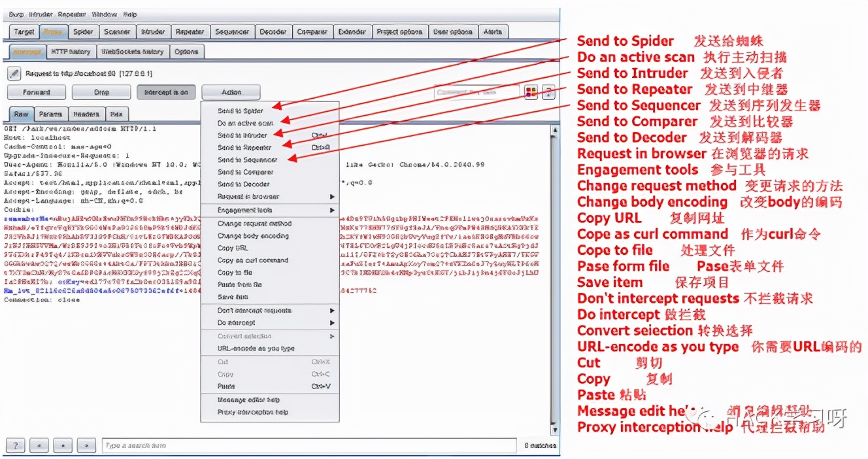Screen dimensions: 868x459
Task: Open the Action dropdown button
Action: pyautogui.click(x=231, y=92)
